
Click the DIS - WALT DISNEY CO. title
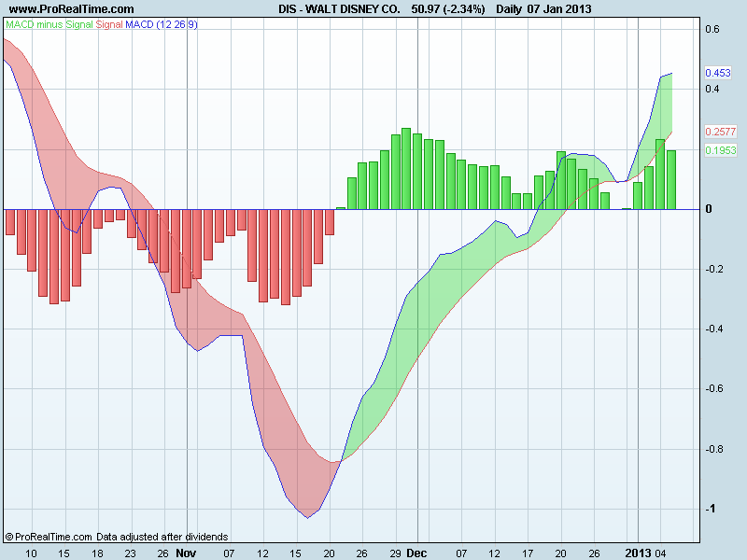[x=339, y=9]
